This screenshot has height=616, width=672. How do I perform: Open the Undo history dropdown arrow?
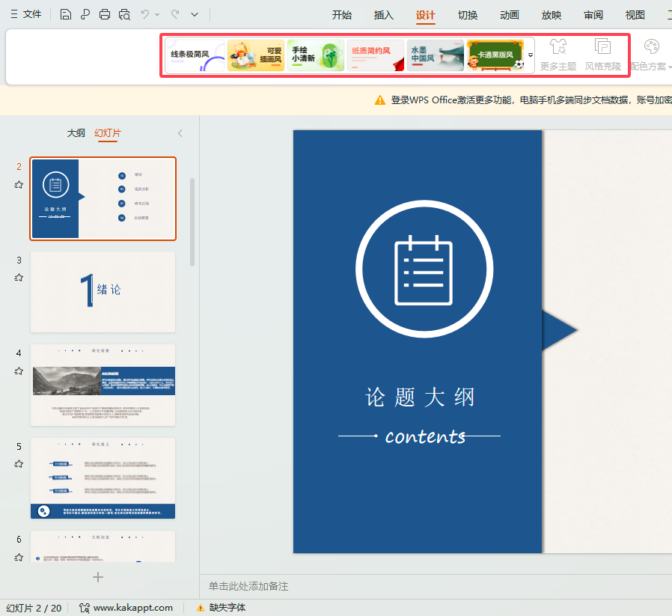pos(156,14)
